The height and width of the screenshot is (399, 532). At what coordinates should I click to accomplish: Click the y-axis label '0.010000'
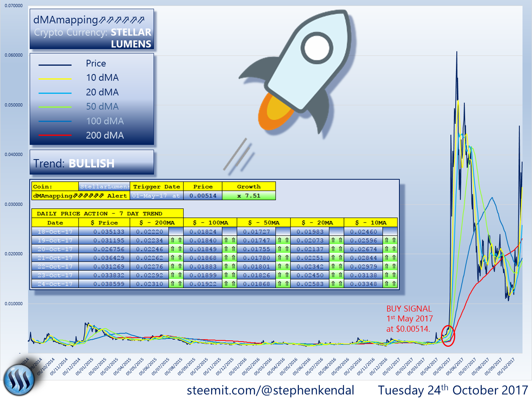(x=14, y=304)
